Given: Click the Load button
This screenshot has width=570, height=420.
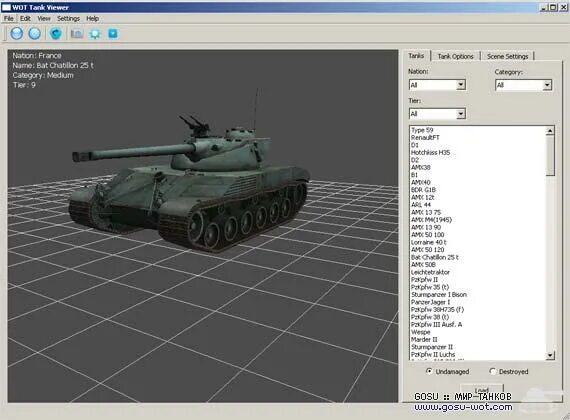Looking at the screenshot, I should click(482, 389).
